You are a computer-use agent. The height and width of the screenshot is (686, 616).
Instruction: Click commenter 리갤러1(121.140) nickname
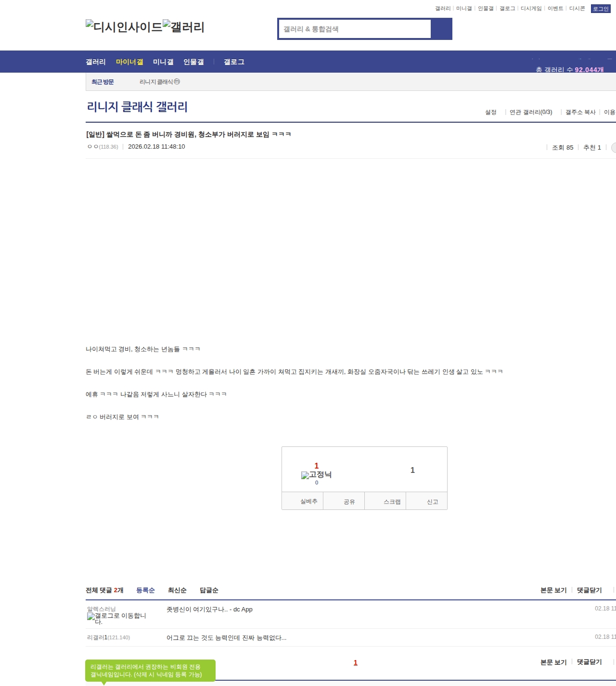108,637
